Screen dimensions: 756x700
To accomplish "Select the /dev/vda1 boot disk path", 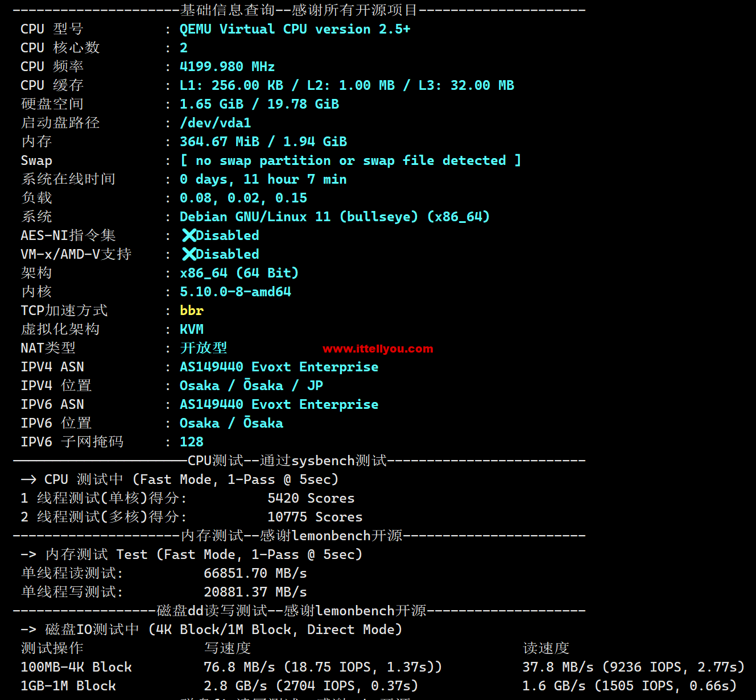I will coord(215,123).
